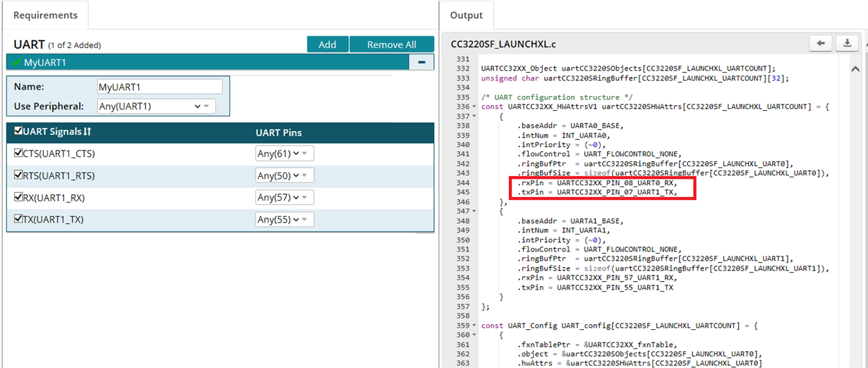This screenshot has height=368, width=868.
Task: Click the green checkmark beside MyUART1
Action: [x=16, y=62]
